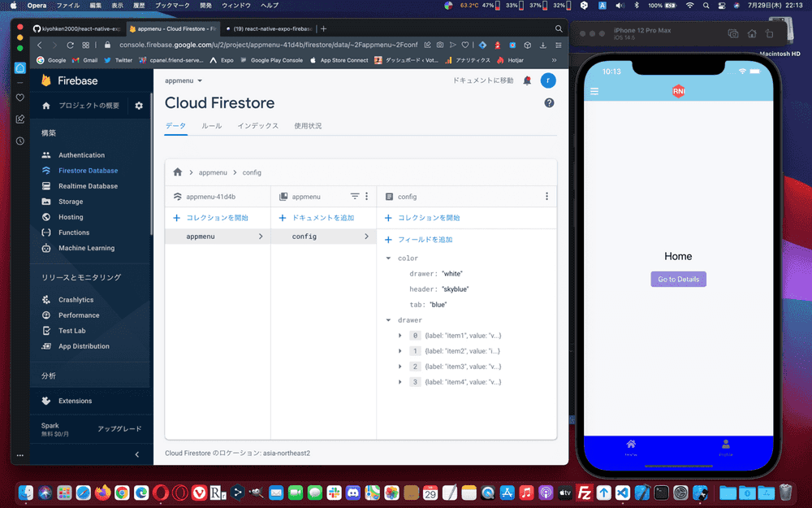Image resolution: width=812 pixels, height=508 pixels.
Task: Click the browser address bar URL
Action: (x=268, y=45)
